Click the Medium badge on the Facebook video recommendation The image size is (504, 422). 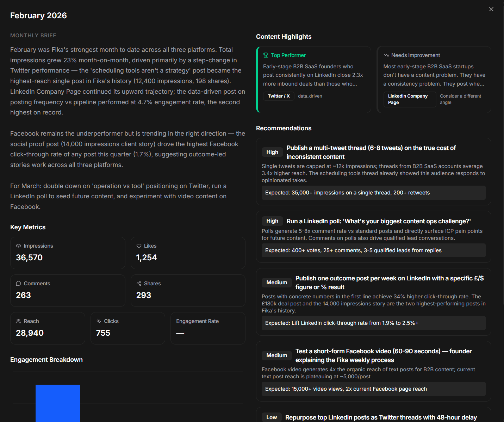pyautogui.click(x=276, y=355)
